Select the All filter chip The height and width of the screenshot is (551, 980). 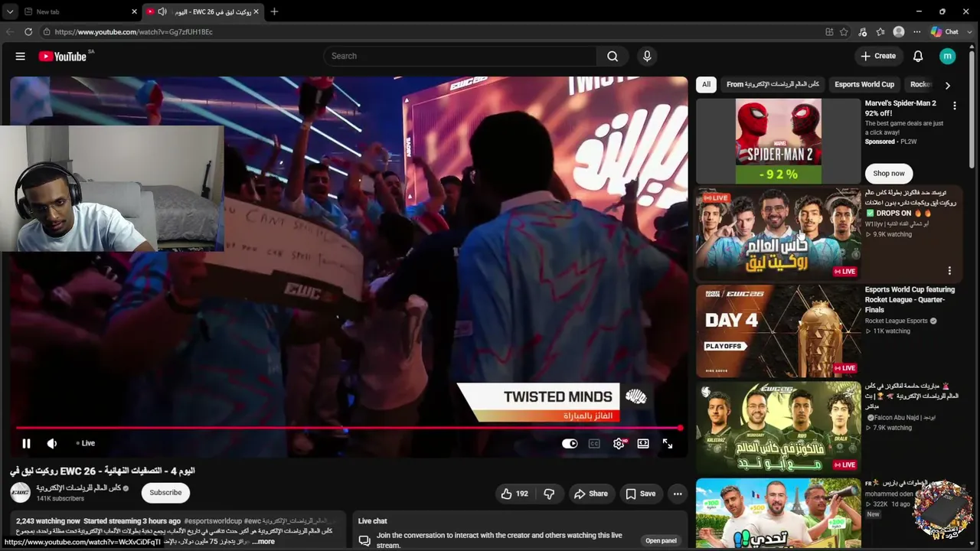[706, 84]
